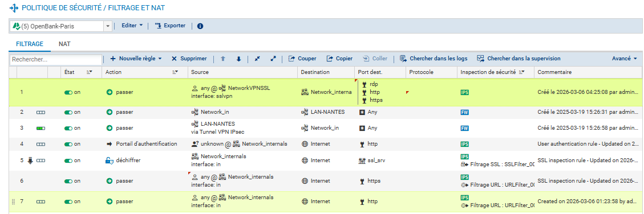Click IPS badge in rule 1
This screenshot has height=214, width=644.
click(464, 92)
